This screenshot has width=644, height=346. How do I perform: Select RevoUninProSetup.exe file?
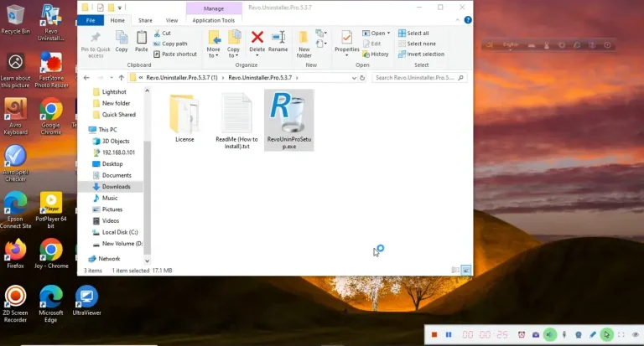tap(289, 121)
